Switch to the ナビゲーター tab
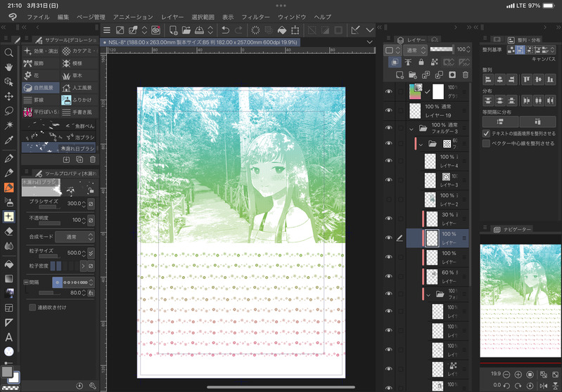 pyautogui.click(x=513, y=229)
